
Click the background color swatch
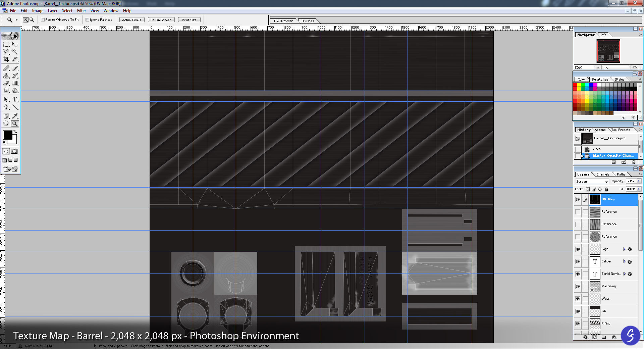point(14,141)
